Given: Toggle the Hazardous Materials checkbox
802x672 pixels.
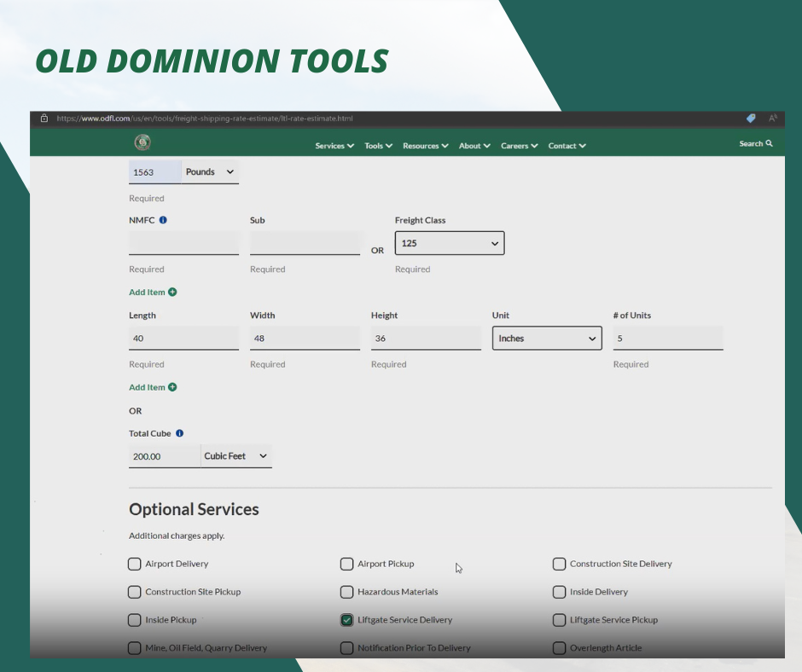Looking at the screenshot, I should pyautogui.click(x=346, y=592).
